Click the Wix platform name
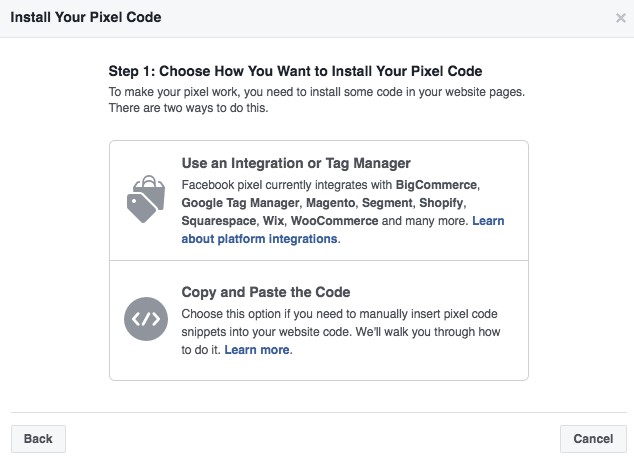 tap(271, 220)
